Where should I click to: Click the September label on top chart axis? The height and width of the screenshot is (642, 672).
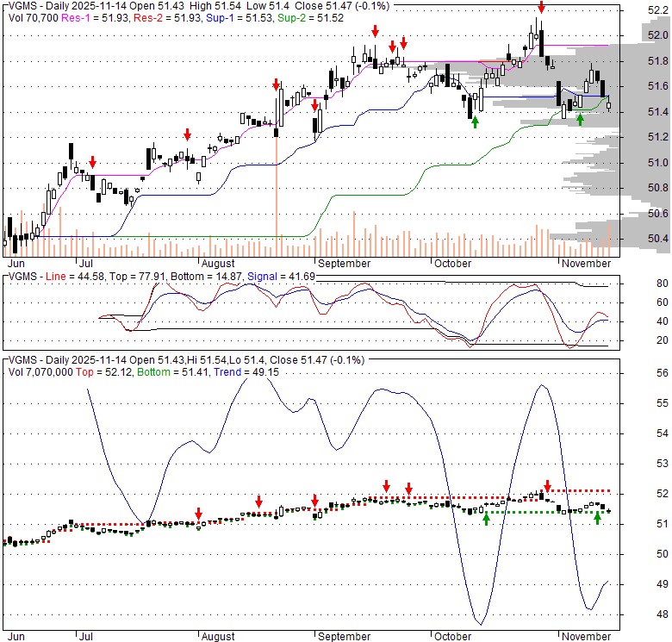(344, 263)
